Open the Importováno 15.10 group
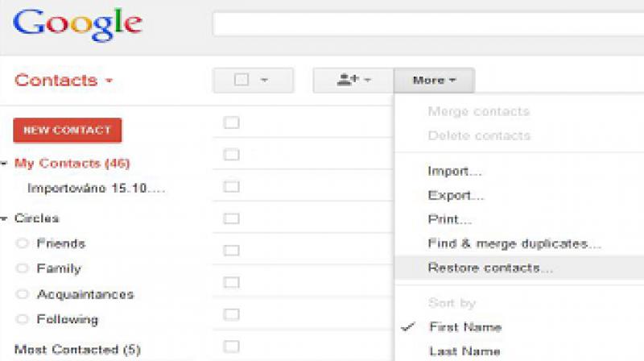Image resolution: width=644 pixels, height=361 pixels. pos(96,189)
